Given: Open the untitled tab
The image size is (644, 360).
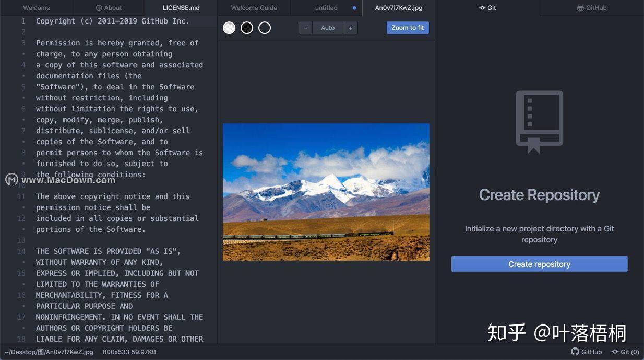Looking at the screenshot, I should [326, 8].
